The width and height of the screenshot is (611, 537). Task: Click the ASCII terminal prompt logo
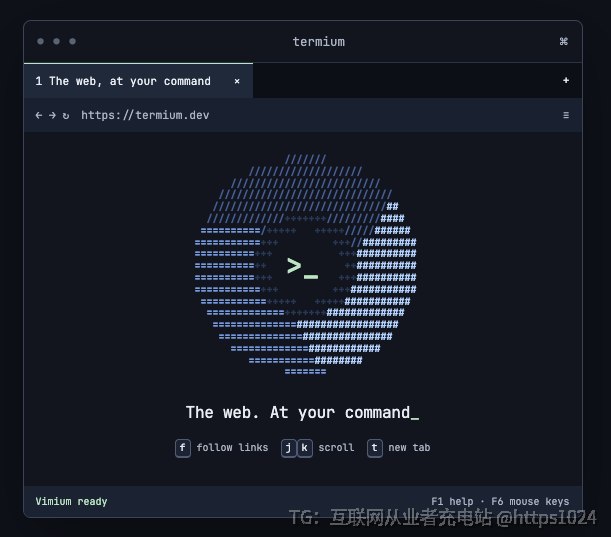point(306,265)
